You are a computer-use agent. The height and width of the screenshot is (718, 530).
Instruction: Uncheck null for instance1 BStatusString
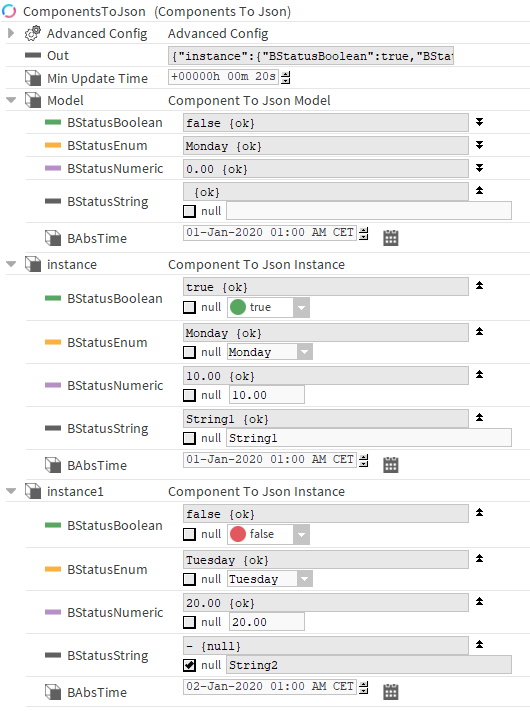point(189,665)
